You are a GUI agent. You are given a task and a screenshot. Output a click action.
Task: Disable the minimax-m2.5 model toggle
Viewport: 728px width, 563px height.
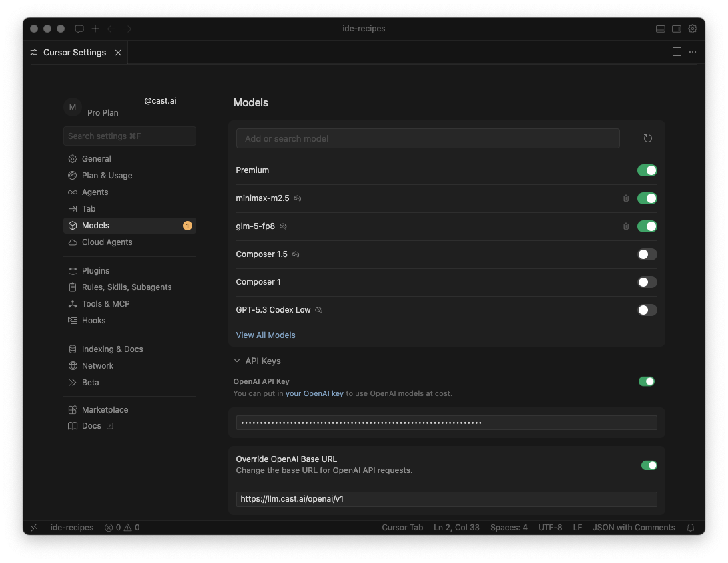[x=647, y=198]
